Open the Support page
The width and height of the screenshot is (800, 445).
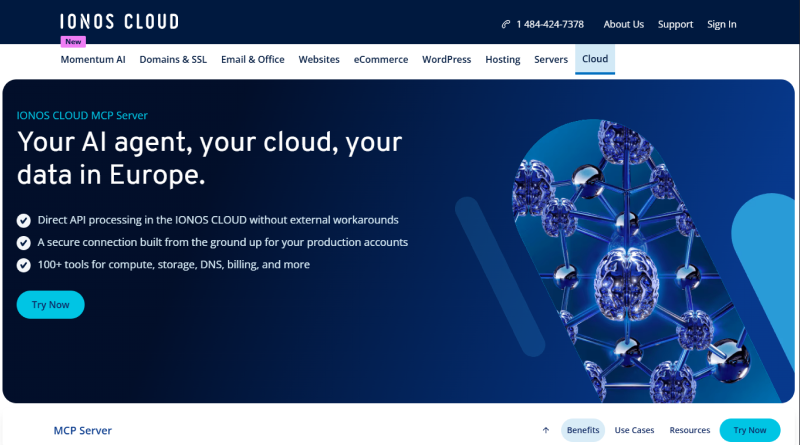pos(675,24)
